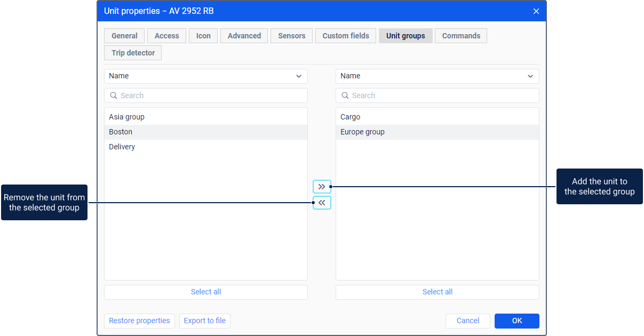Switch to the Access tab

pyautogui.click(x=166, y=36)
